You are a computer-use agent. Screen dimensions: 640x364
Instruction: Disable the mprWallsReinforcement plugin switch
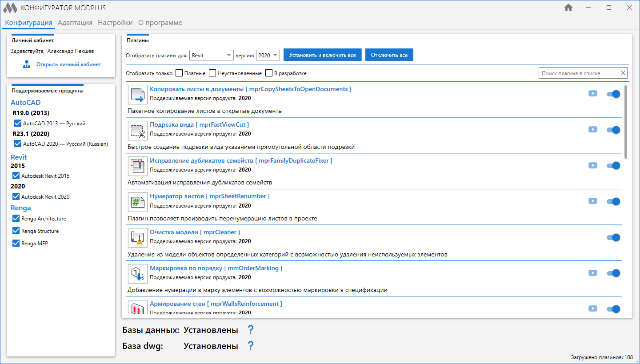point(613,309)
